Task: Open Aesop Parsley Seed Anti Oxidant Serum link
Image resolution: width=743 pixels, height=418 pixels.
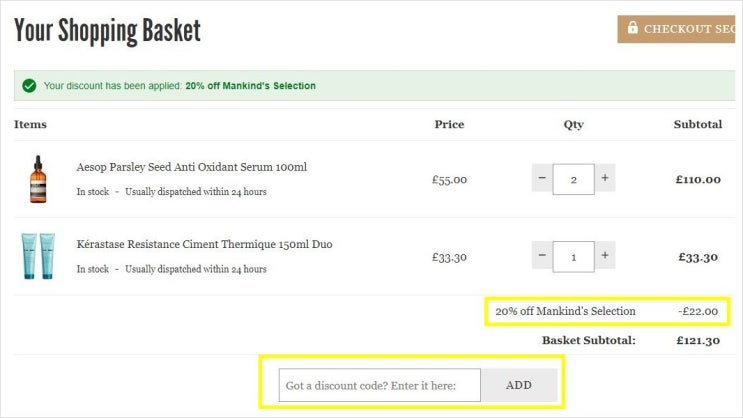Action: click(x=192, y=167)
